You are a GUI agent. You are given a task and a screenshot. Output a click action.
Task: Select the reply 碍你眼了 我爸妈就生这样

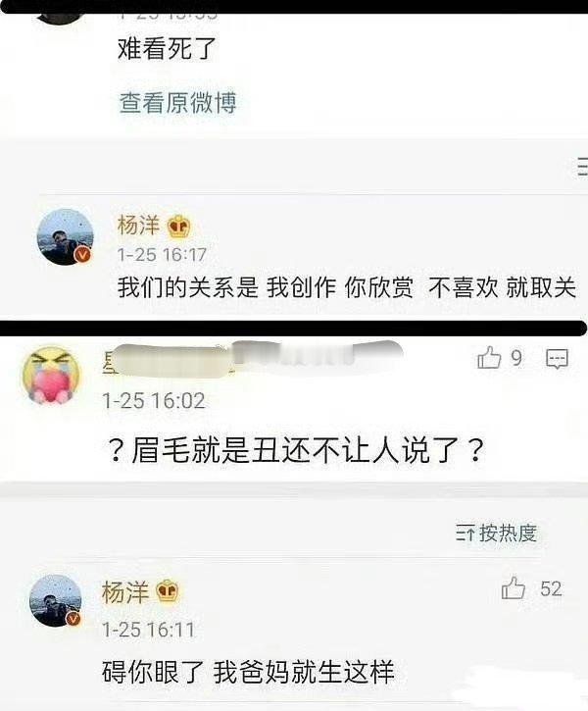coord(248,672)
